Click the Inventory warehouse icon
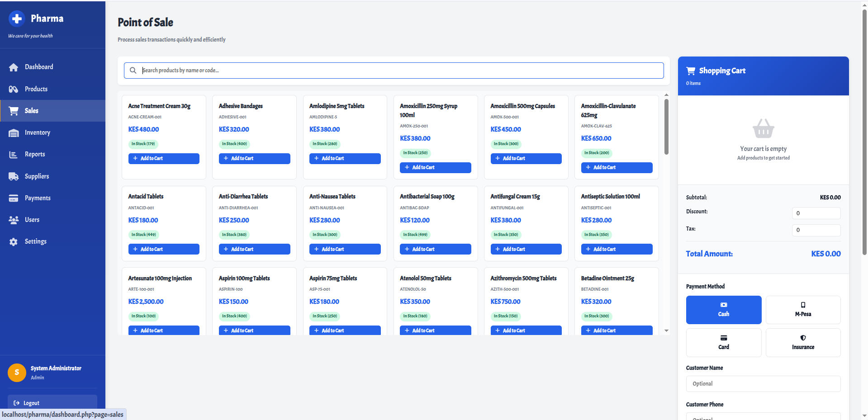The image size is (868, 420). coord(14,133)
